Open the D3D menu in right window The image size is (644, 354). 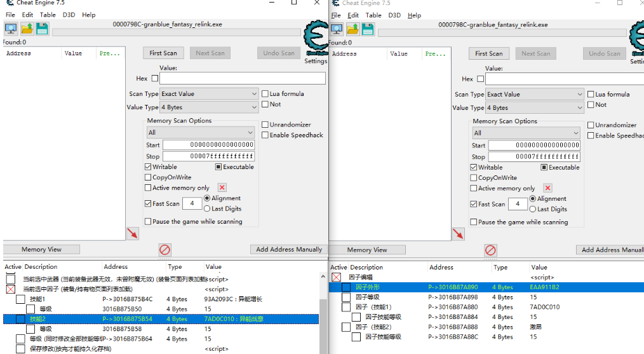tap(394, 15)
